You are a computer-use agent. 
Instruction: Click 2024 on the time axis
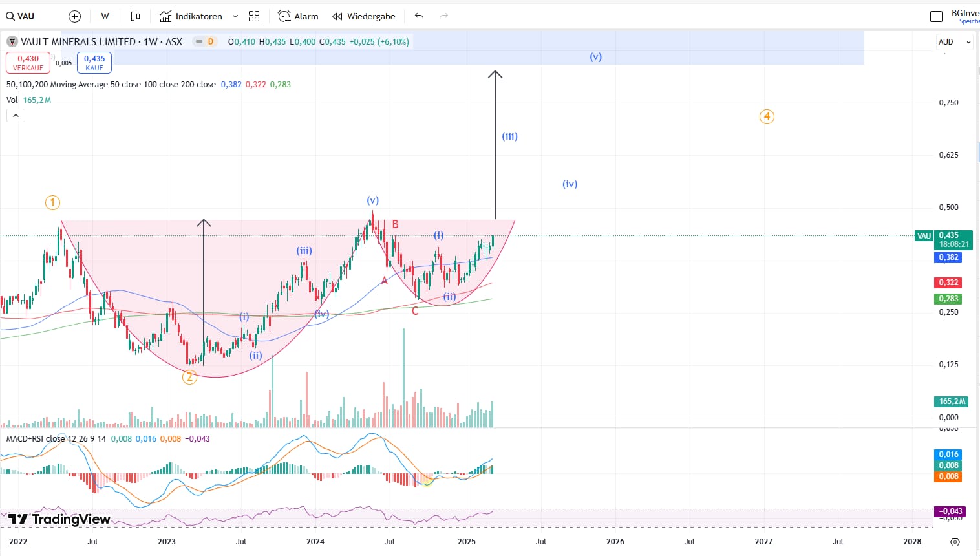pyautogui.click(x=315, y=542)
